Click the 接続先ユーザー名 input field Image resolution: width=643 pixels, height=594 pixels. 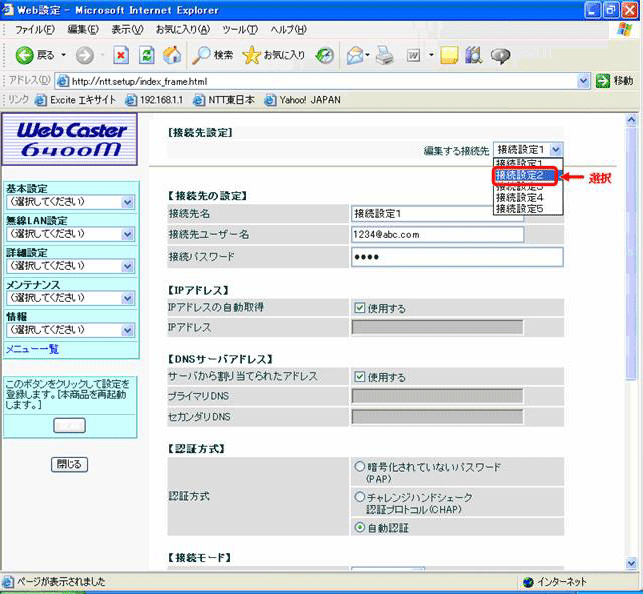pos(438,235)
